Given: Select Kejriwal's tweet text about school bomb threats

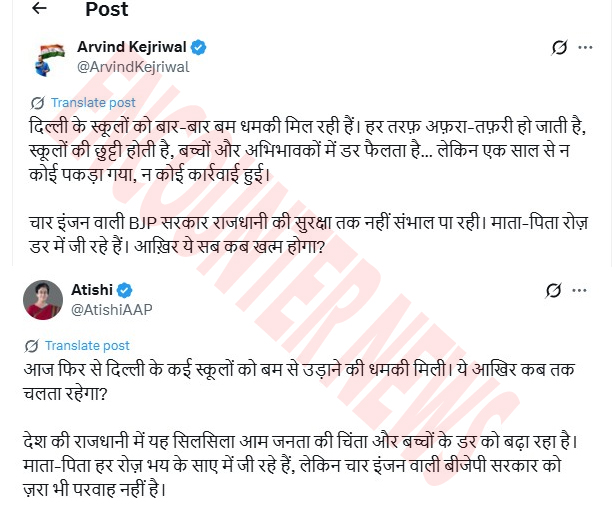Looking at the screenshot, I should pyautogui.click(x=308, y=186).
